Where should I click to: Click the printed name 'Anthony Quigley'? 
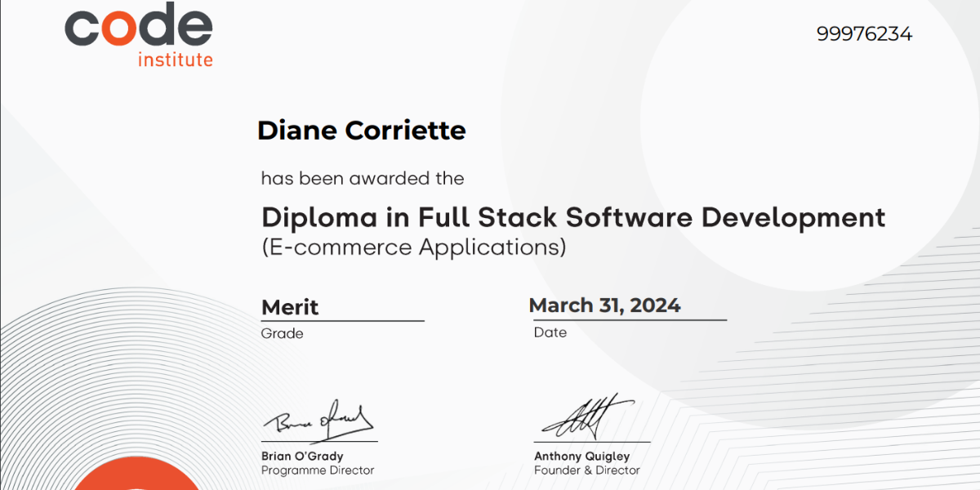[x=581, y=457]
